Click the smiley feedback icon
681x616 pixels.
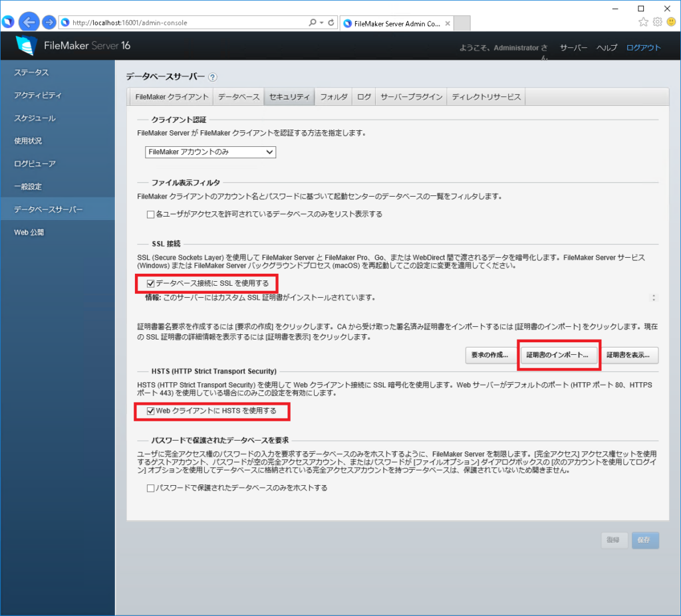pos(671,22)
